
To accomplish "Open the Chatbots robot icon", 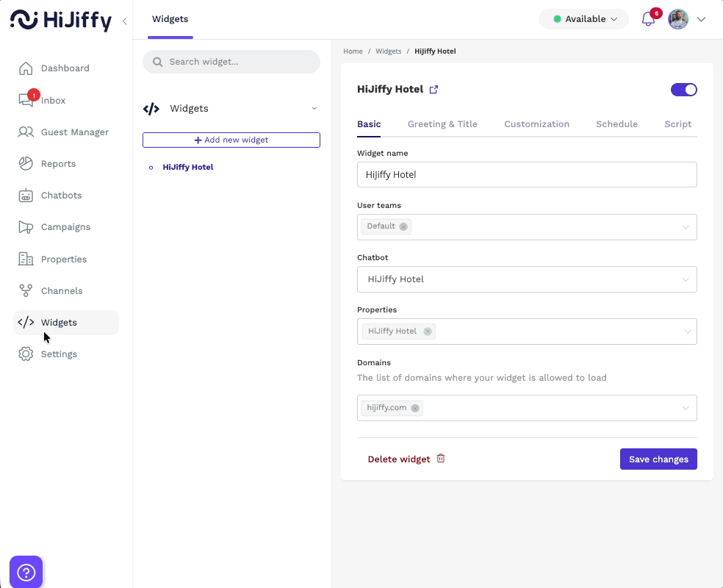I will coord(26,196).
